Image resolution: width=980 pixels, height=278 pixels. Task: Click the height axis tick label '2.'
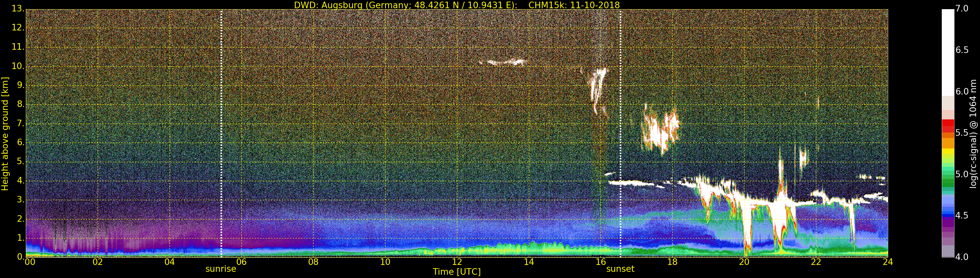pyautogui.click(x=21, y=219)
